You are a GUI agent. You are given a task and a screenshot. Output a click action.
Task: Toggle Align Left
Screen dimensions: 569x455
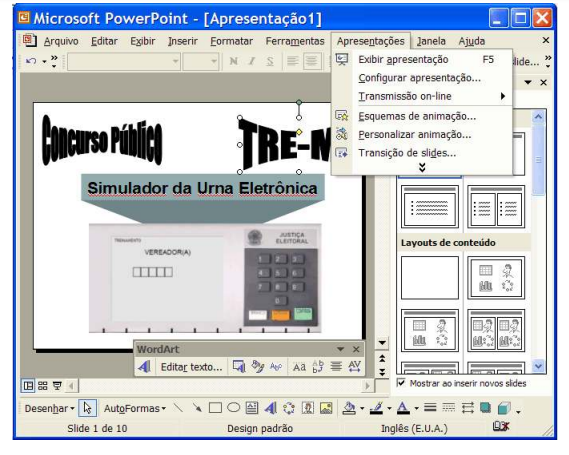tap(292, 61)
